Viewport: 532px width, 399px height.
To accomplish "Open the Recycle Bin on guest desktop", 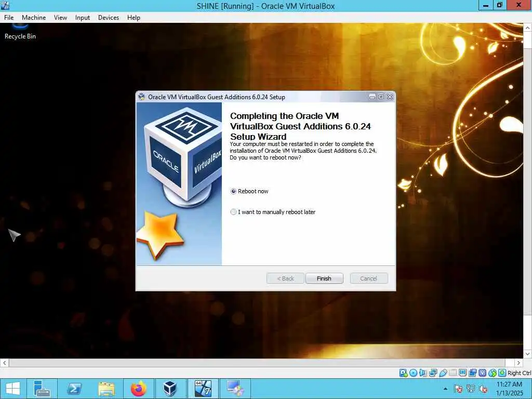I will (20, 32).
